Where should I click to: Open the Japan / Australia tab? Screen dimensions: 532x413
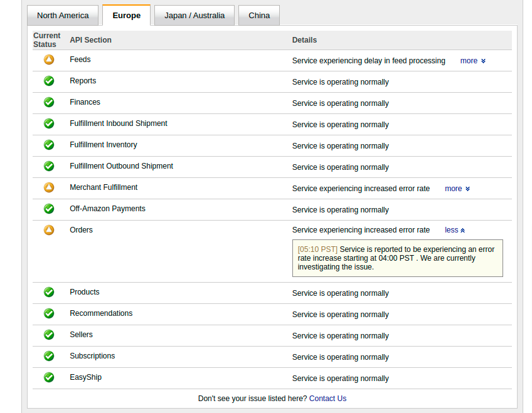[194, 16]
